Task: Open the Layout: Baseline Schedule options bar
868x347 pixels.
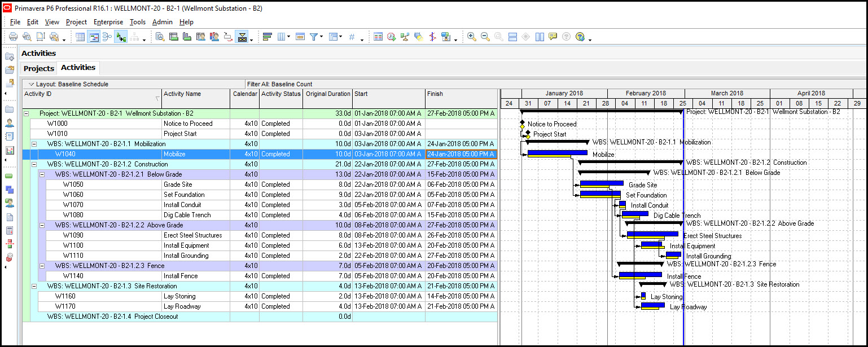Action: [133, 84]
